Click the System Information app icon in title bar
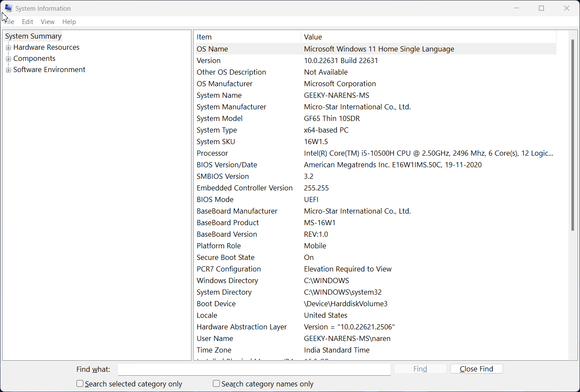This screenshot has height=392, width=580. pos(8,8)
